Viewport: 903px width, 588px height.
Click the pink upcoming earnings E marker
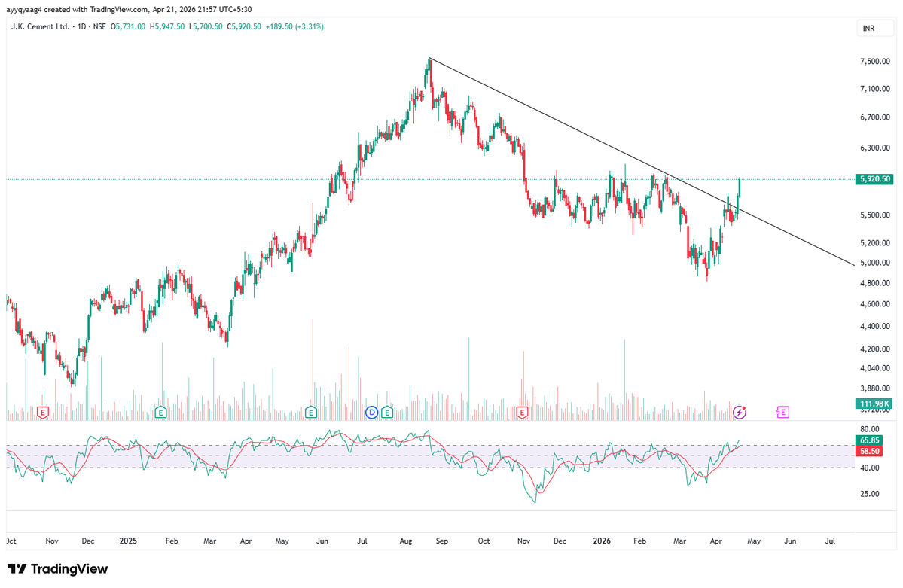point(782,412)
